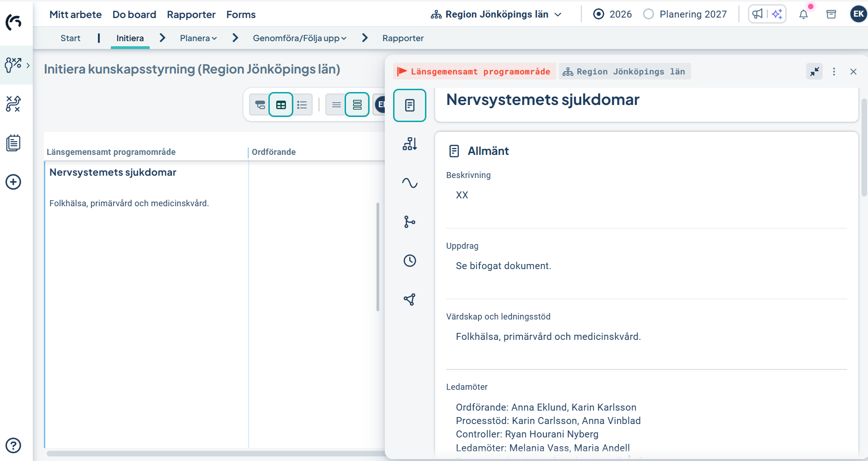Select the compact row density option

pos(336,104)
